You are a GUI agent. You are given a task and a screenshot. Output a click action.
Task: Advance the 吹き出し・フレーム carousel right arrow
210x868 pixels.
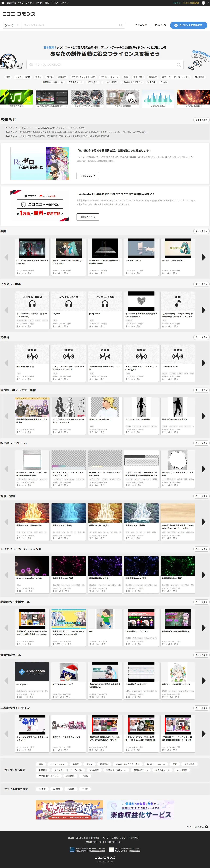pyautogui.click(x=204, y=469)
